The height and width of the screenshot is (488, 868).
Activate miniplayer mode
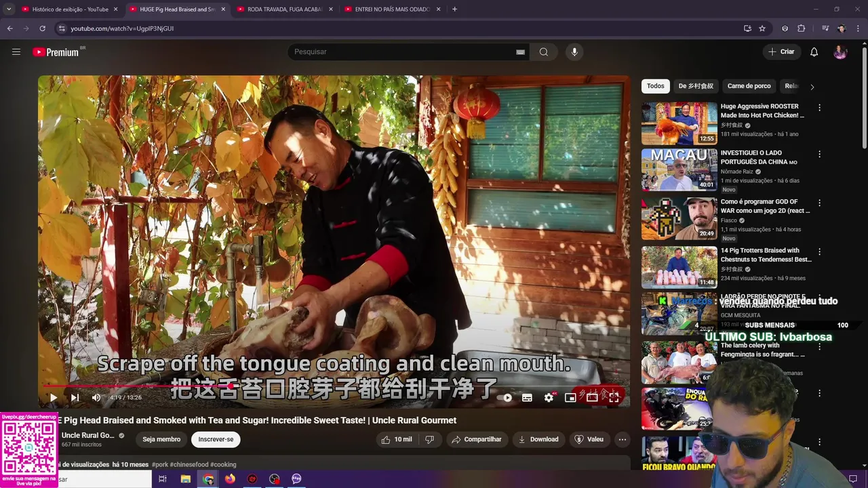tap(570, 398)
